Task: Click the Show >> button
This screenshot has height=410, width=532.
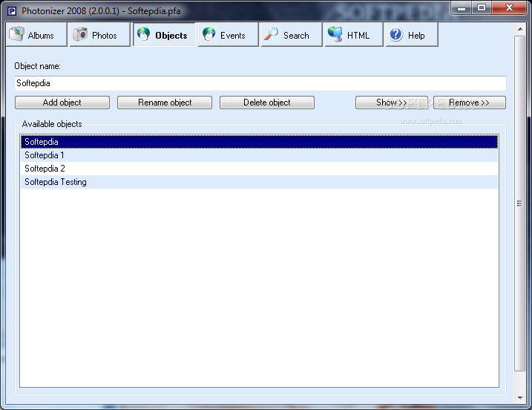Action: [392, 102]
